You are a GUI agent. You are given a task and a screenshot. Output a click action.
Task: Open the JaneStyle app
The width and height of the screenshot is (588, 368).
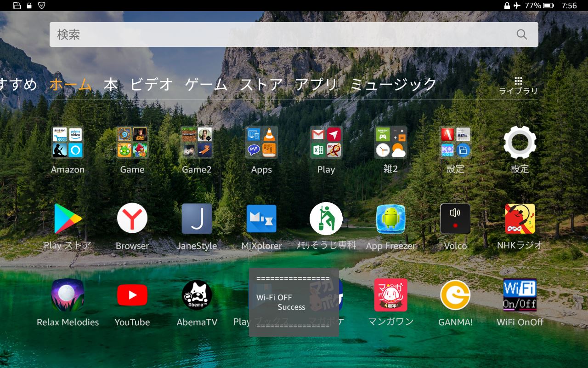(197, 219)
